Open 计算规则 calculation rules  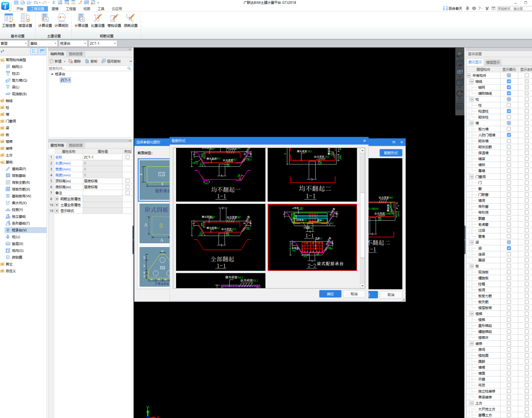[x=61, y=20]
